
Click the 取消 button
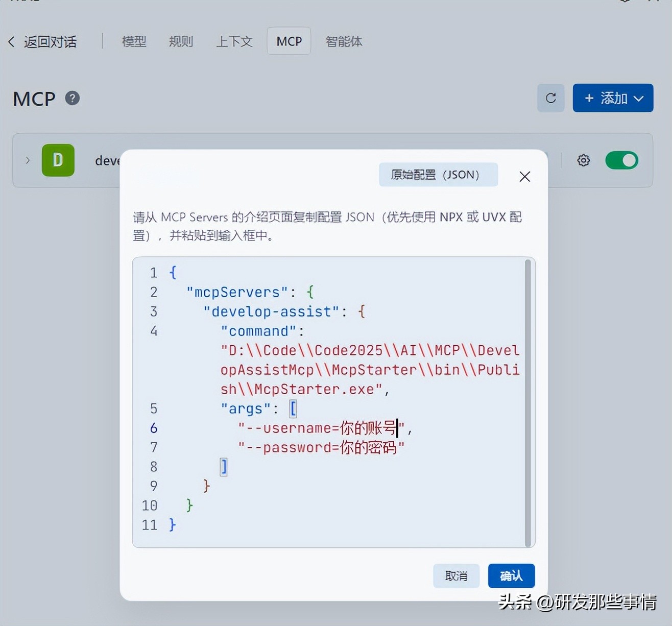(456, 576)
